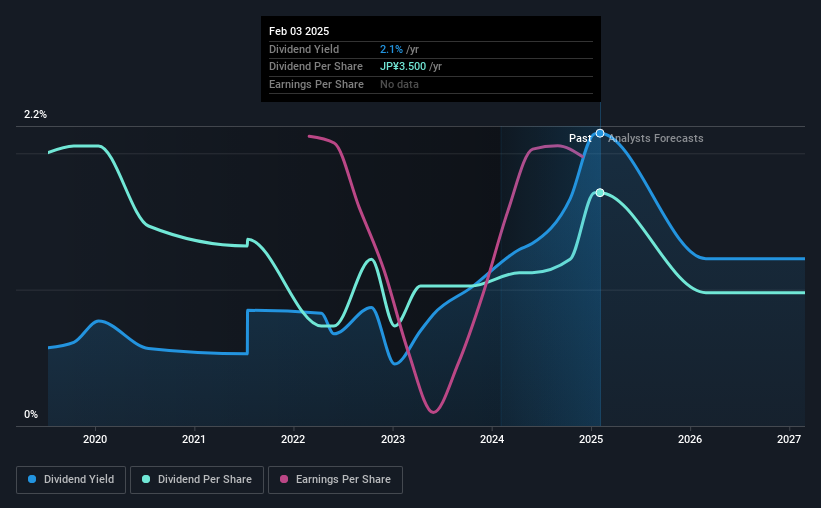821x508 pixels.
Task: Click the blue Dividend Yield legend dot
Action: click(32, 479)
